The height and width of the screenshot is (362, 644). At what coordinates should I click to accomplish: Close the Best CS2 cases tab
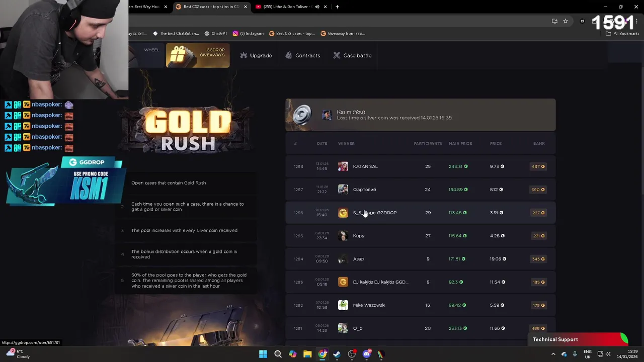pos(246,7)
